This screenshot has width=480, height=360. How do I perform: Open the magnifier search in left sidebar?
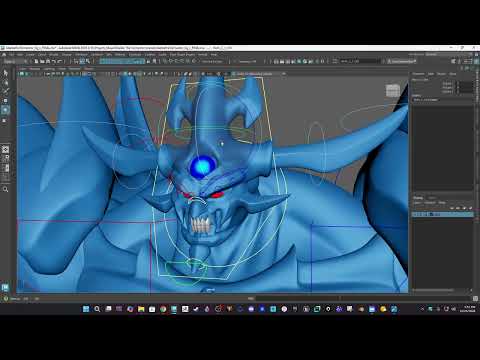5,189
